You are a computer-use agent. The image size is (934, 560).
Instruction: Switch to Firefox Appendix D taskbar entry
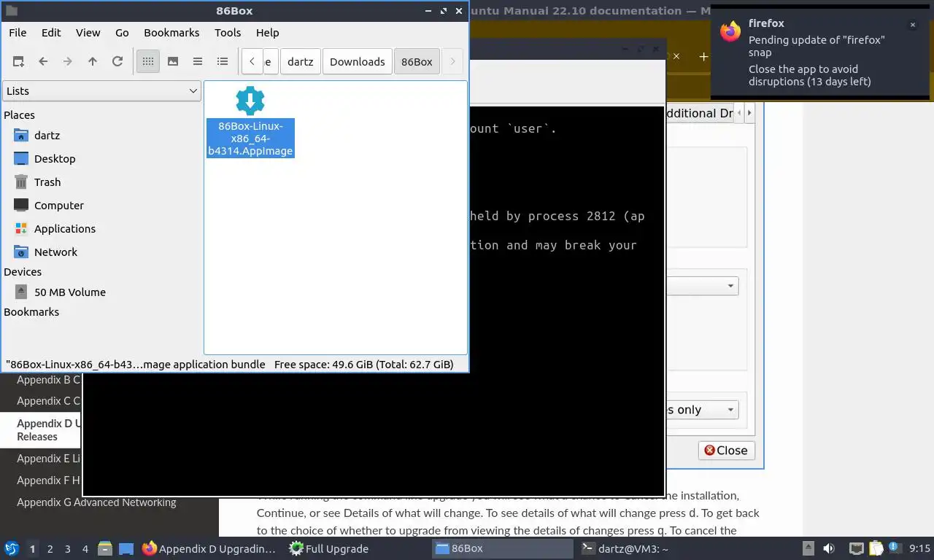[x=210, y=548]
